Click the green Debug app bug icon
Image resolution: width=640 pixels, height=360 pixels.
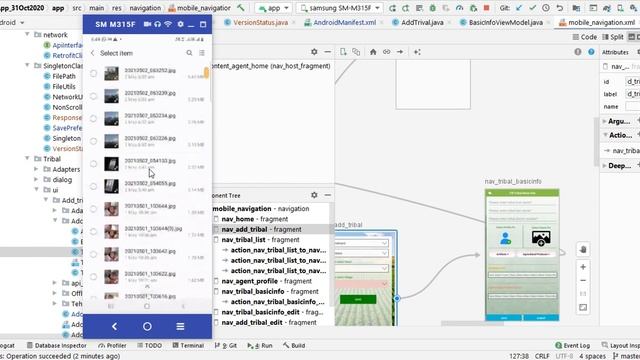433,8
